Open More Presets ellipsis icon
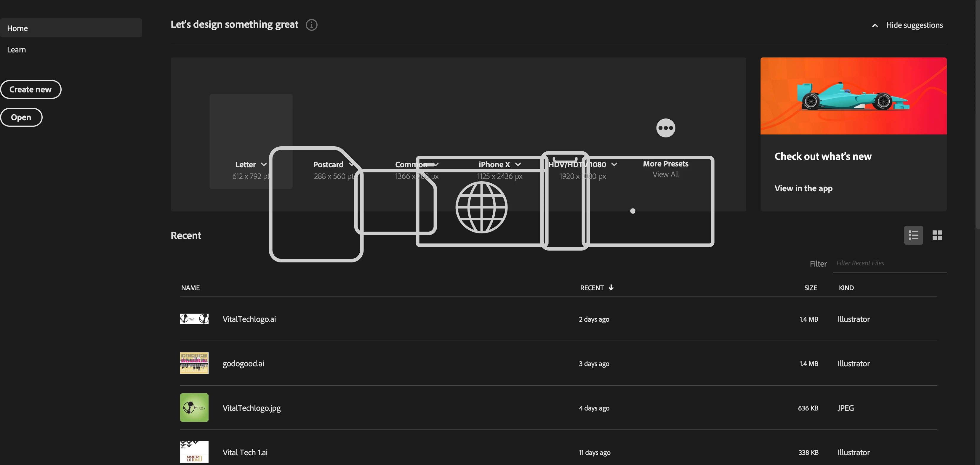The width and height of the screenshot is (980, 465). click(665, 128)
